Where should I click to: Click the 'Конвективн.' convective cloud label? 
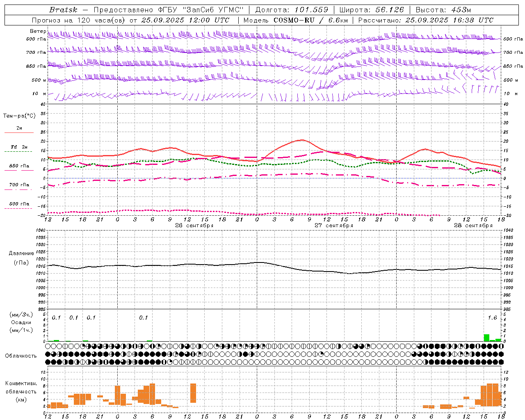(x=21, y=383)
